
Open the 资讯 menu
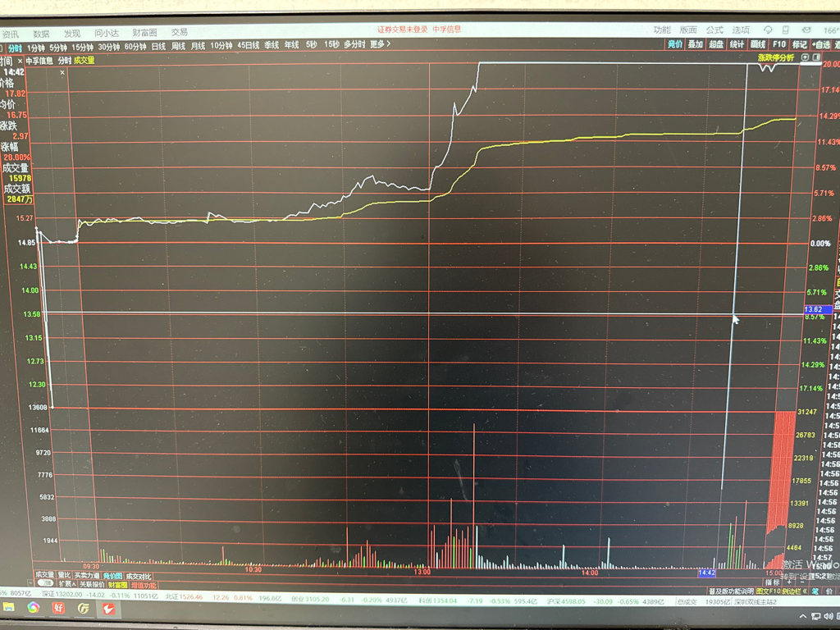tap(10, 34)
